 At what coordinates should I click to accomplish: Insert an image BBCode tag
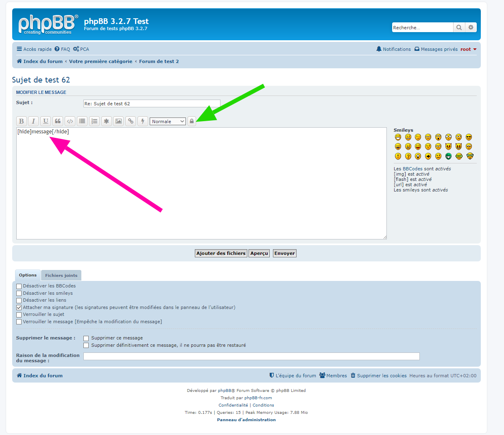[118, 121]
